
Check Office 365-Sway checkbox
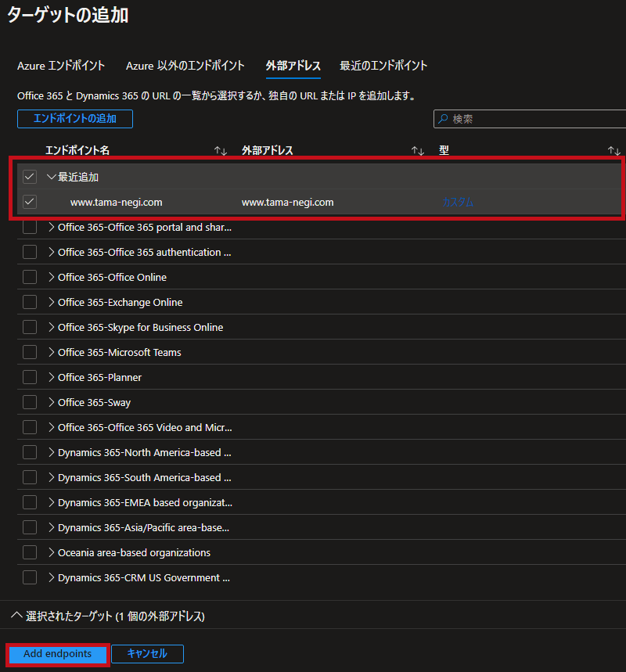tap(30, 402)
